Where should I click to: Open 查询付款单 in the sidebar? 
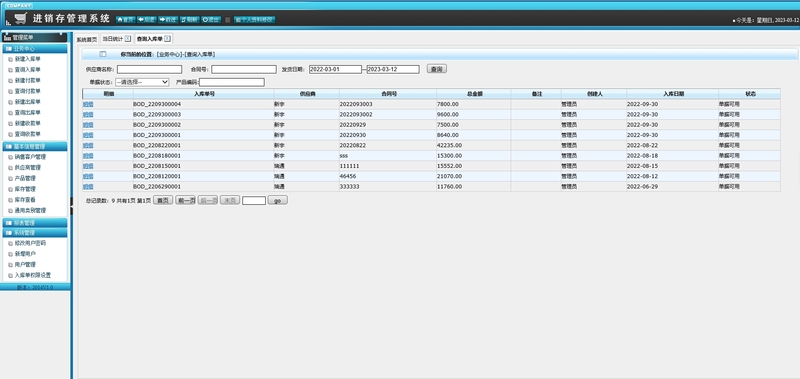[28, 91]
